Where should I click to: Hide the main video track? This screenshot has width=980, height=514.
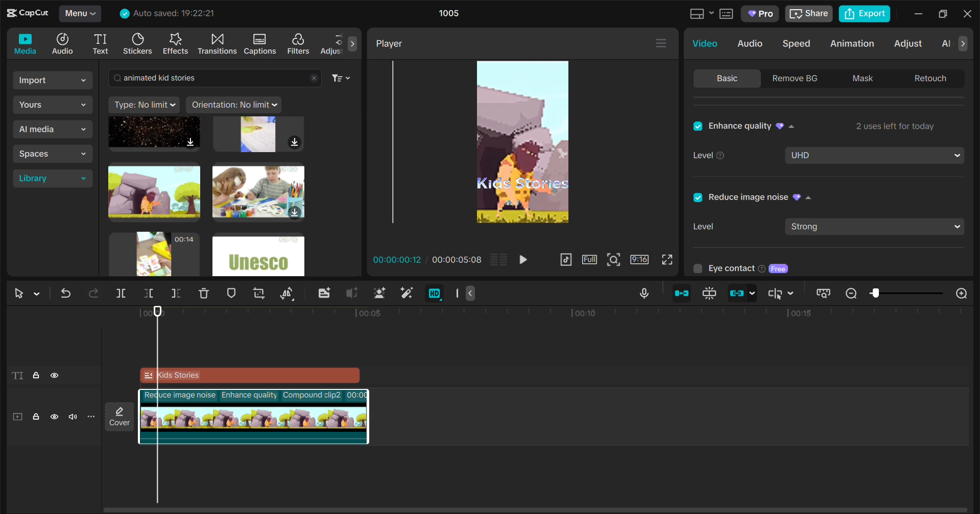[54, 417]
